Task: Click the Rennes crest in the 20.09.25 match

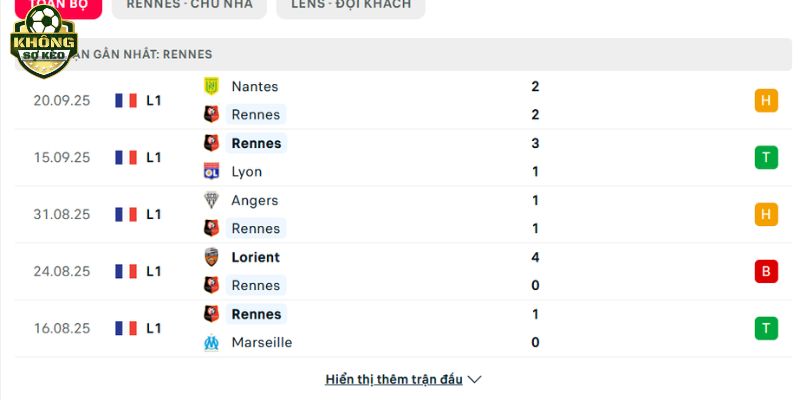Action: [x=211, y=114]
